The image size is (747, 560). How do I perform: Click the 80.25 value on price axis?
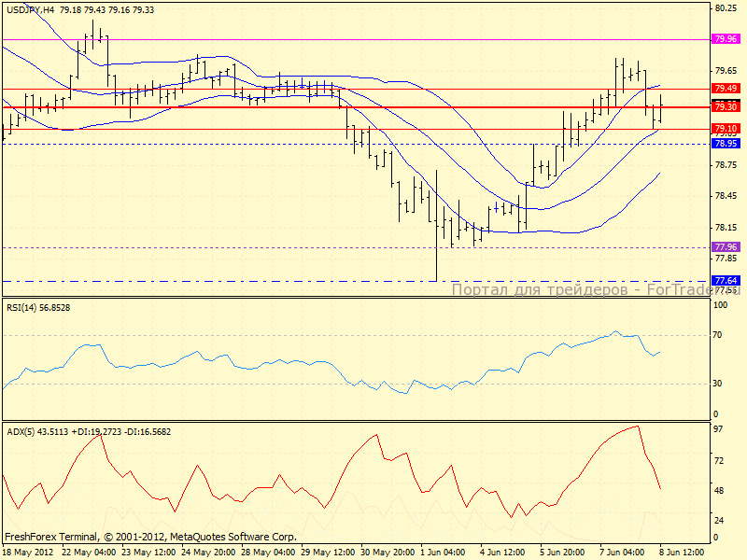726,8
